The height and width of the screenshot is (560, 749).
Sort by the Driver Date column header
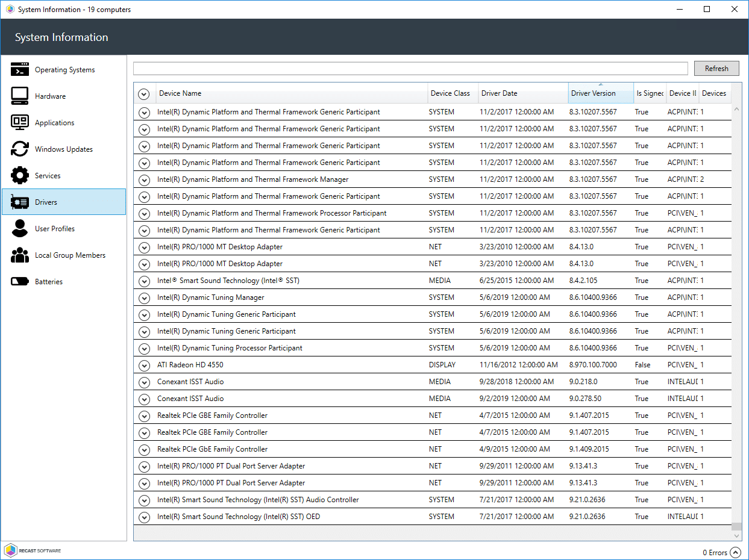pyautogui.click(x=523, y=93)
